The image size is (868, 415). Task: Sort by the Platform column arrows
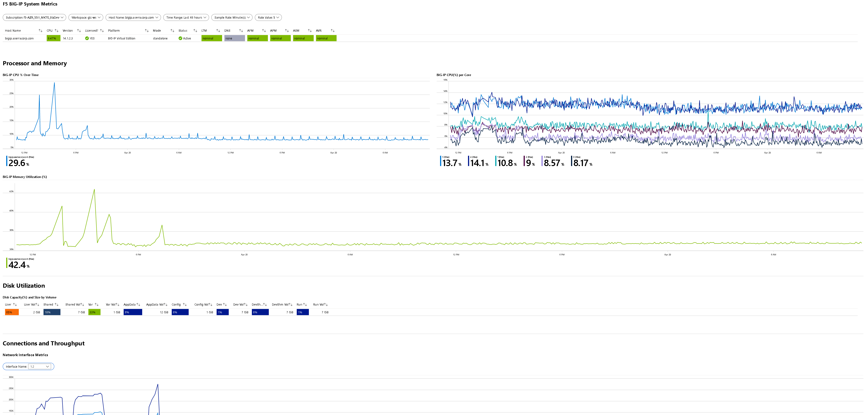[147, 31]
